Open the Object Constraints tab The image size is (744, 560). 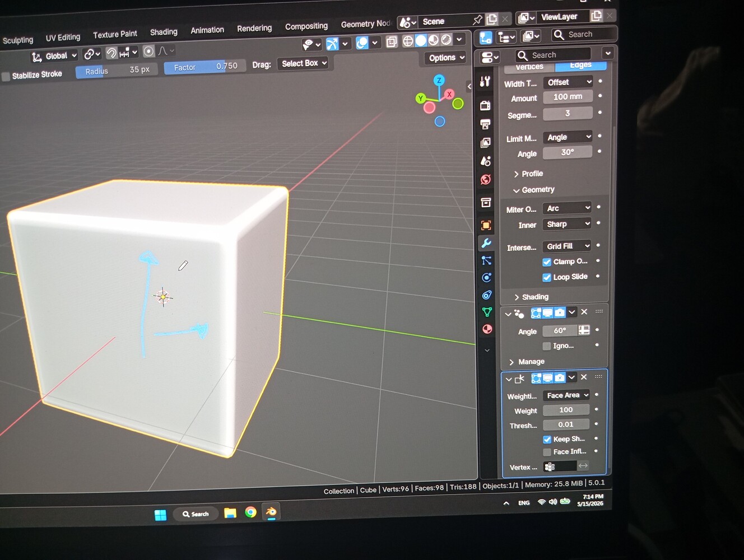[486, 295]
